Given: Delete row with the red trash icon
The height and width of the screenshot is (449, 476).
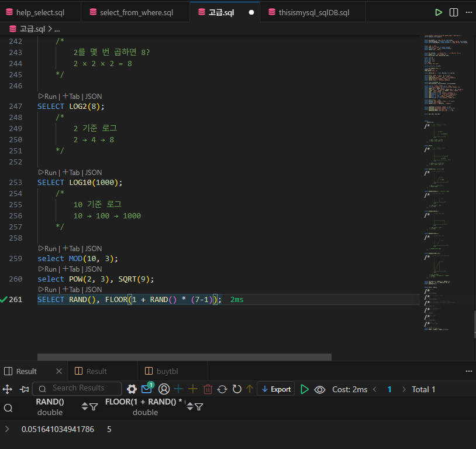Looking at the screenshot, I should [x=208, y=389].
